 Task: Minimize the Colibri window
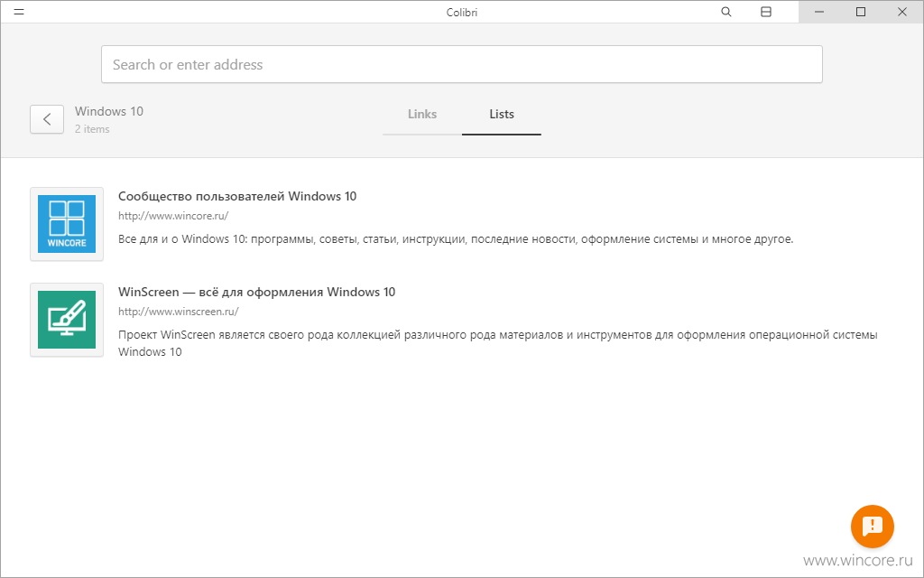click(x=819, y=12)
